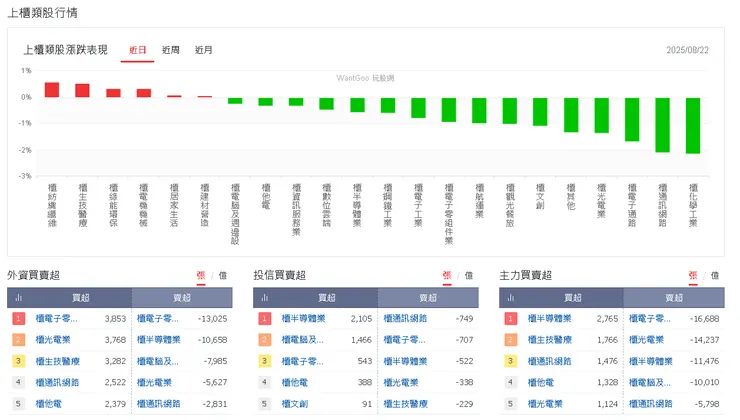This screenshot has width=740, height=420.
Task: Open 櫃通訊網路 in 投信 賣超 list
Action: click(405, 319)
